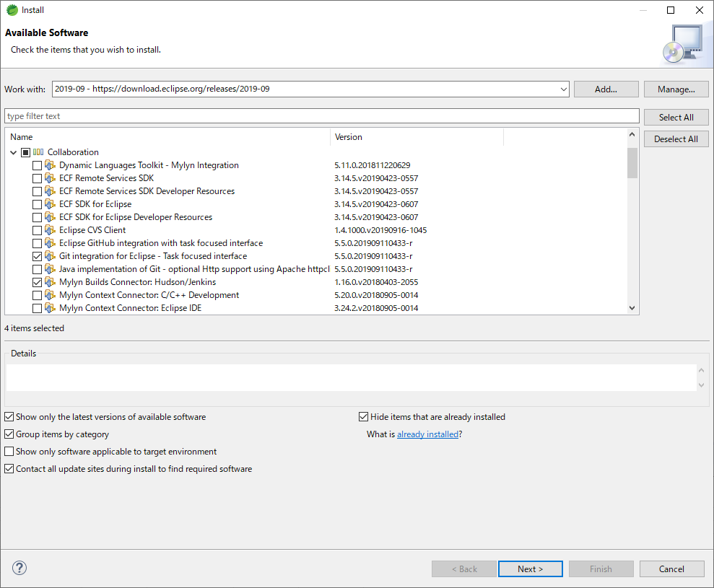Toggle Group items by category checkbox
The height and width of the screenshot is (588, 714).
tap(9, 434)
